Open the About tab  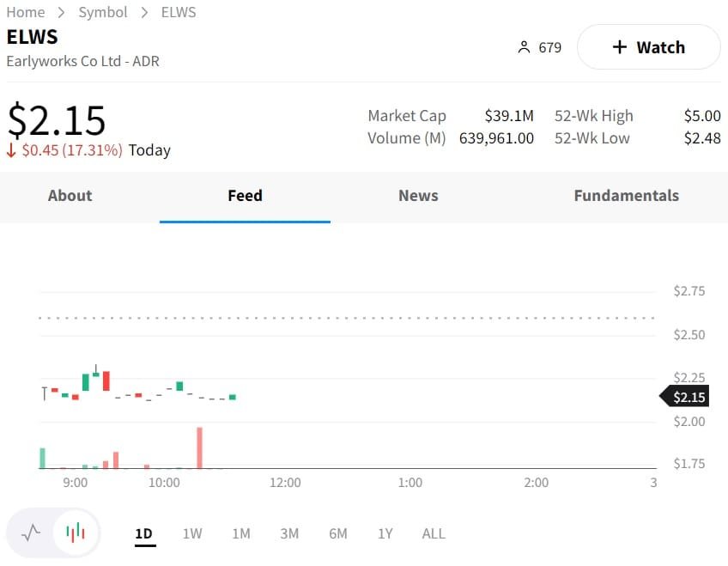tap(70, 196)
